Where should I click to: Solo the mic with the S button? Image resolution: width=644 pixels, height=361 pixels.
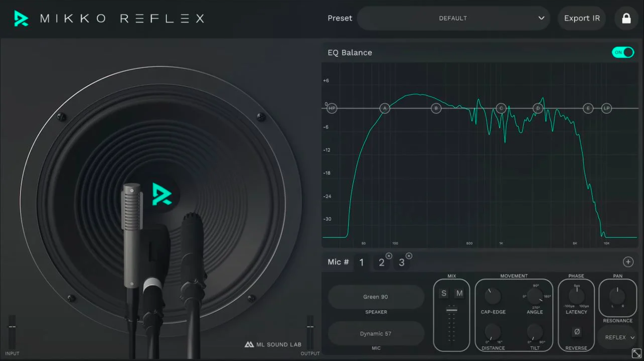tap(444, 293)
